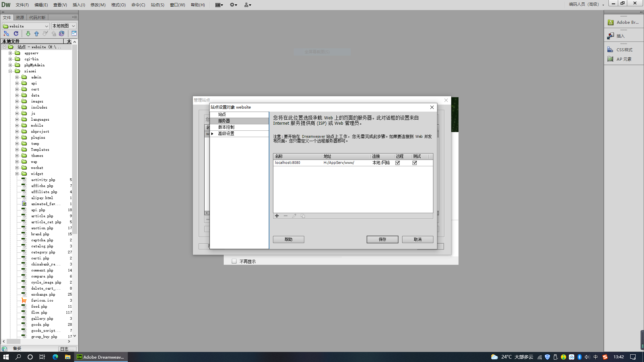Expand the admin folder in tree
Screen dimensions: 644x362
(17, 77)
